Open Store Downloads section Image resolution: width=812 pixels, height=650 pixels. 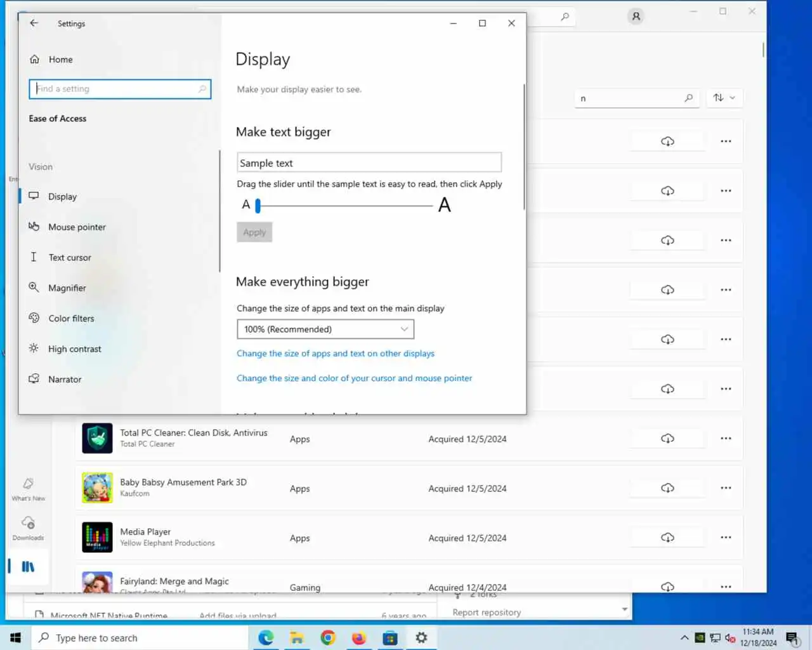tap(29, 529)
